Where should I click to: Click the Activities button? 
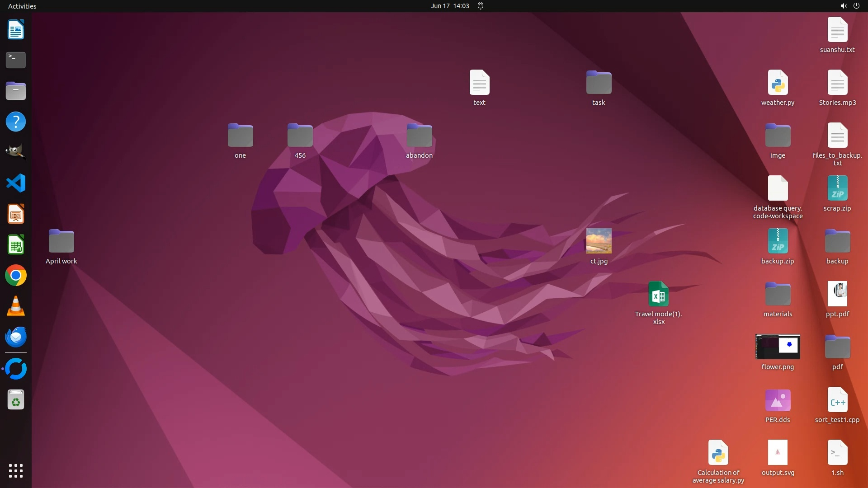pos(22,6)
